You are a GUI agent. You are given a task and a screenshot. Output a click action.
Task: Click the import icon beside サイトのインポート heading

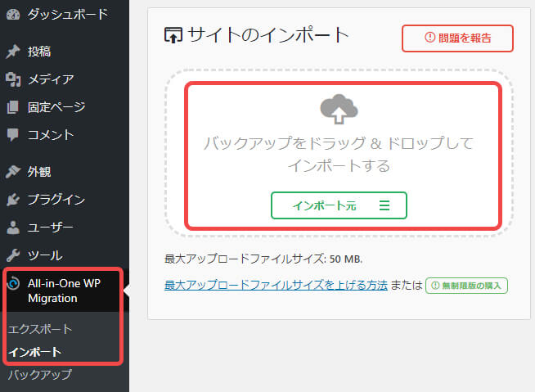[173, 35]
